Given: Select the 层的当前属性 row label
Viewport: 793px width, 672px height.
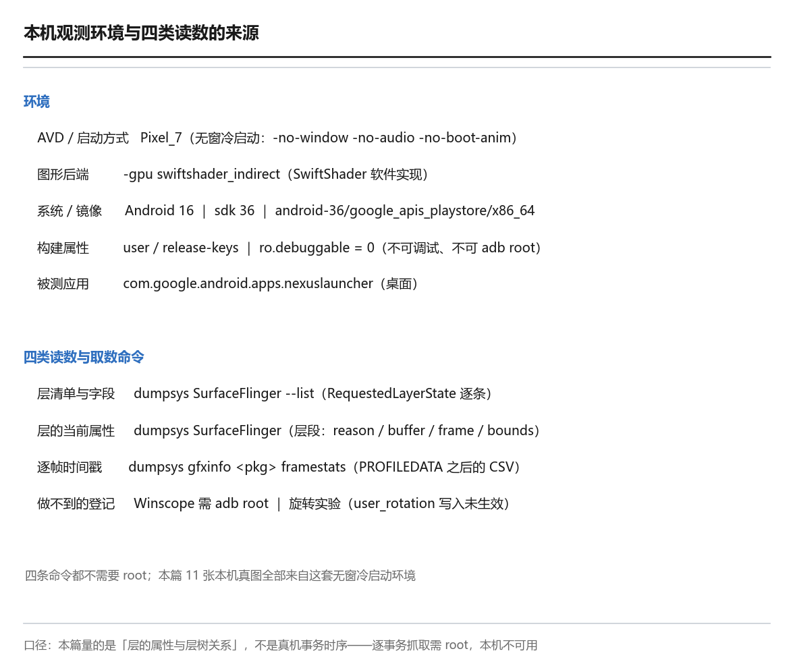Looking at the screenshot, I should click(x=76, y=430).
